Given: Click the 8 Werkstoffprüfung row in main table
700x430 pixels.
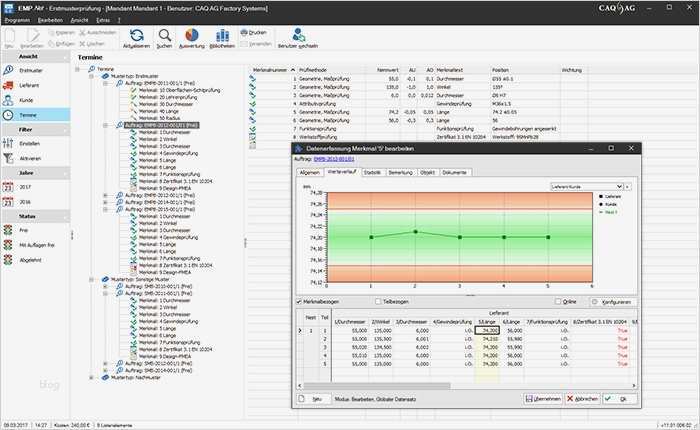Looking at the screenshot, I should coord(417,137).
